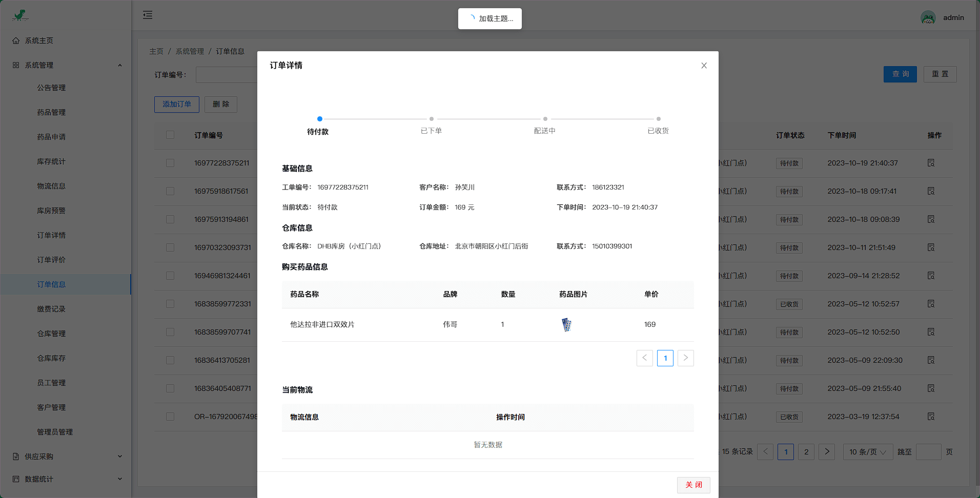Check the box for order 16977228375211
The width and height of the screenshot is (980, 498).
click(x=170, y=163)
